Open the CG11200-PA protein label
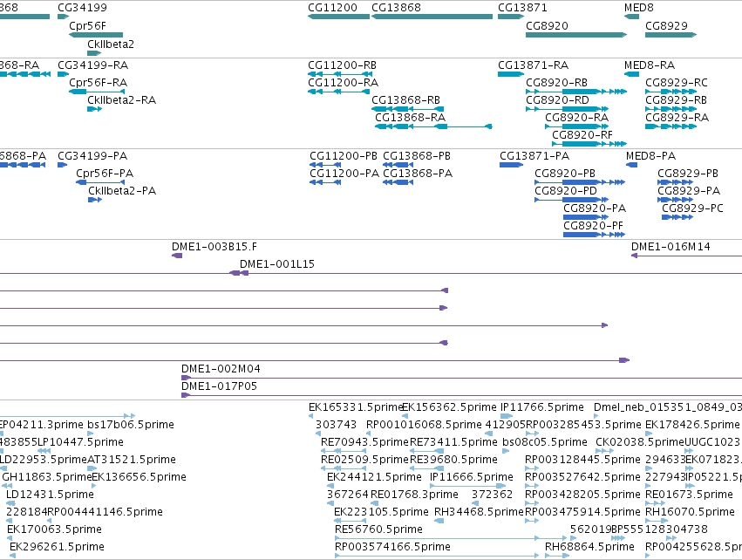Viewport: 742px width, 560px height. click(344, 174)
